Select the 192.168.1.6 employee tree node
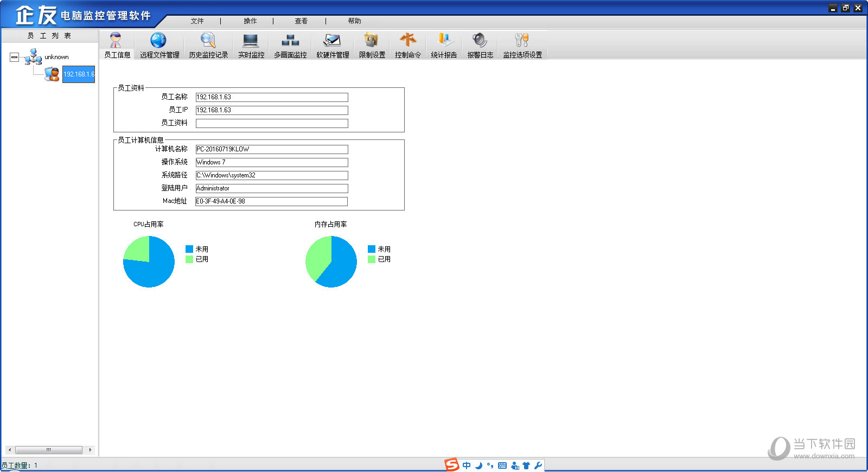This screenshot has height=472, width=868. point(79,74)
